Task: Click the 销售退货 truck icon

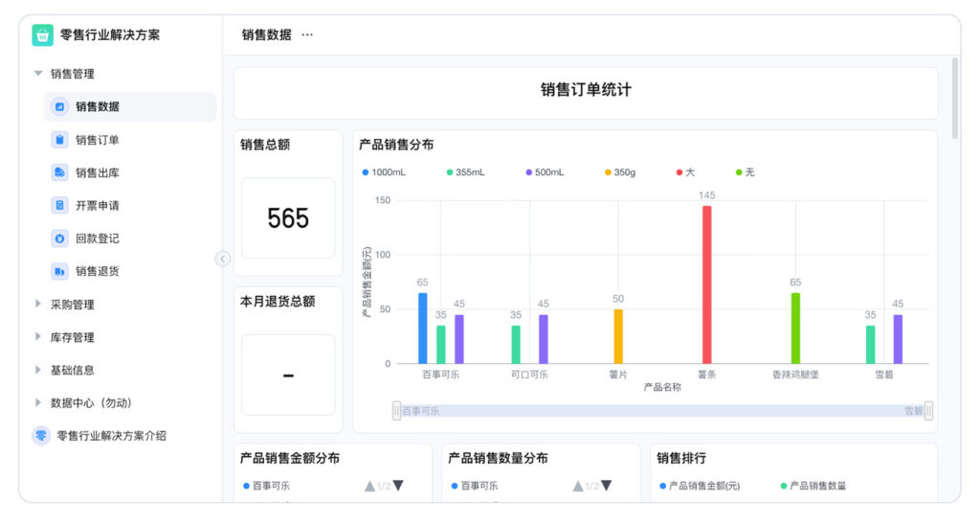Action: [x=59, y=271]
